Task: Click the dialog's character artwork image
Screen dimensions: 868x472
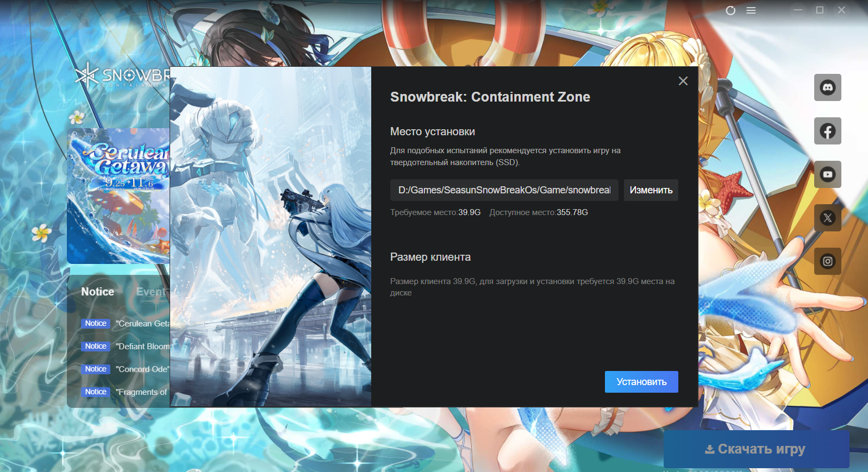Action: [x=271, y=237]
